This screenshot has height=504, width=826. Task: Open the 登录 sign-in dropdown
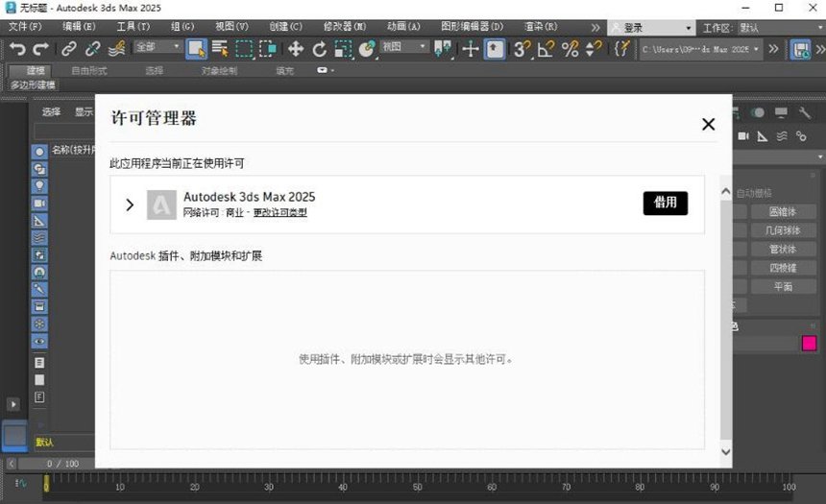pyautogui.click(x=650, y=28)
